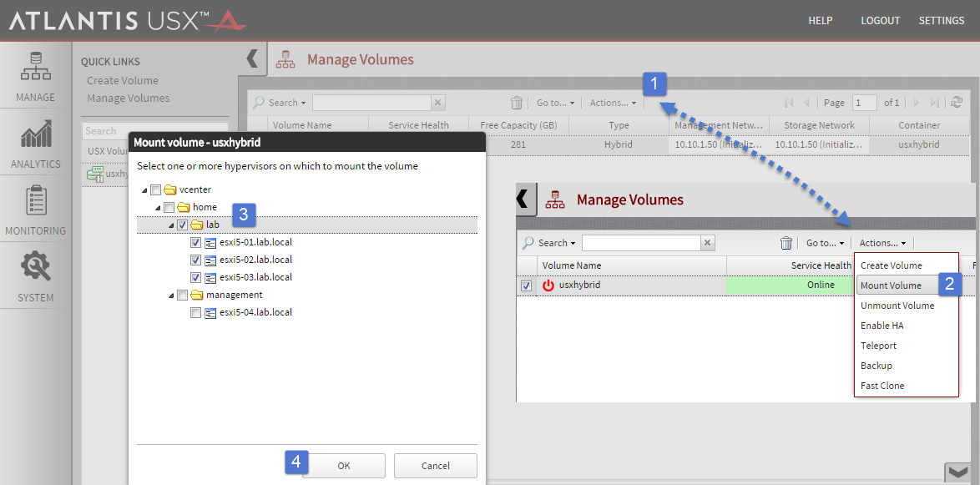Viewport: 980px width, 485px height.
Task: Click the Atlantis USX logo
Action: pyautogui.click(x=128, y=21)
